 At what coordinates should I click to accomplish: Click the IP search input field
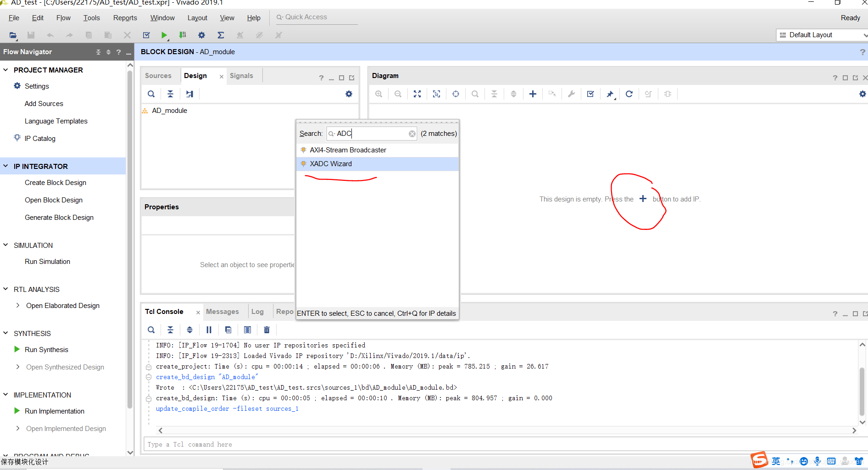pos(371,134)
